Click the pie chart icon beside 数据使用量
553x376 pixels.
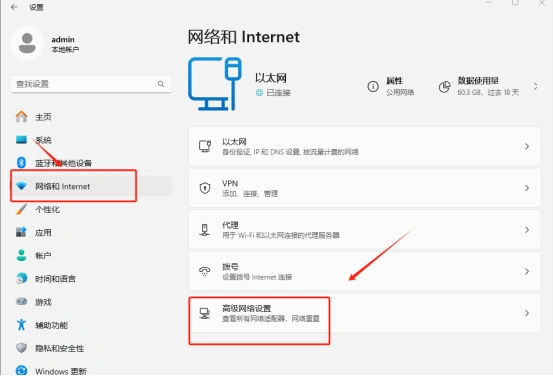pos(445,87)
